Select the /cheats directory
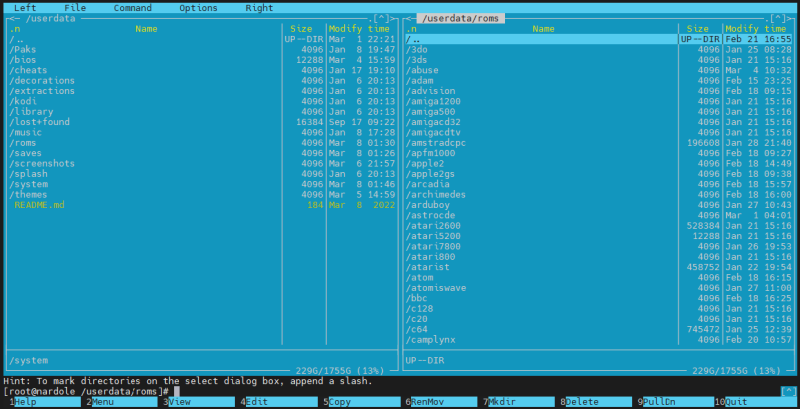The image size is (800, 409). 202,70
